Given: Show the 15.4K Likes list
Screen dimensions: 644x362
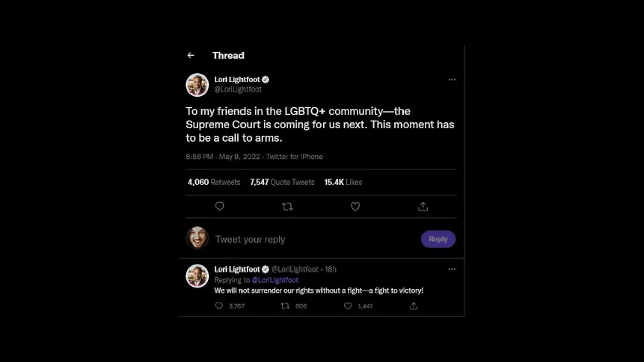Looking at the screenshot, I should pos(343,182).
